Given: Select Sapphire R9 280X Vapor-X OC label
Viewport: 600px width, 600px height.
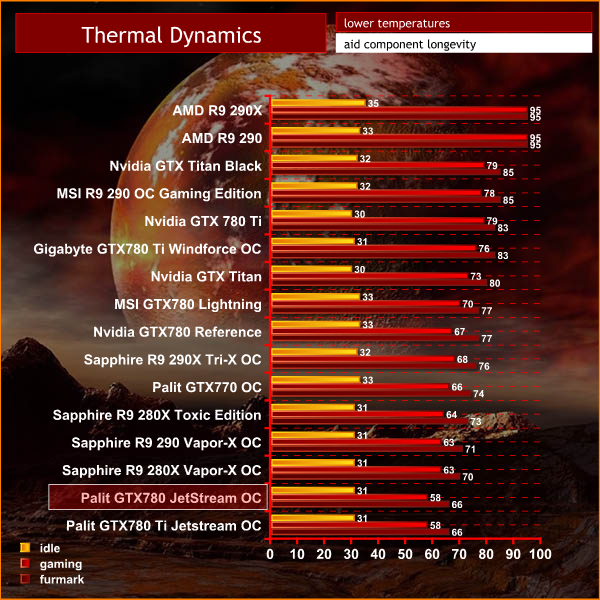Looking at the screenshot, I should 162,470.
